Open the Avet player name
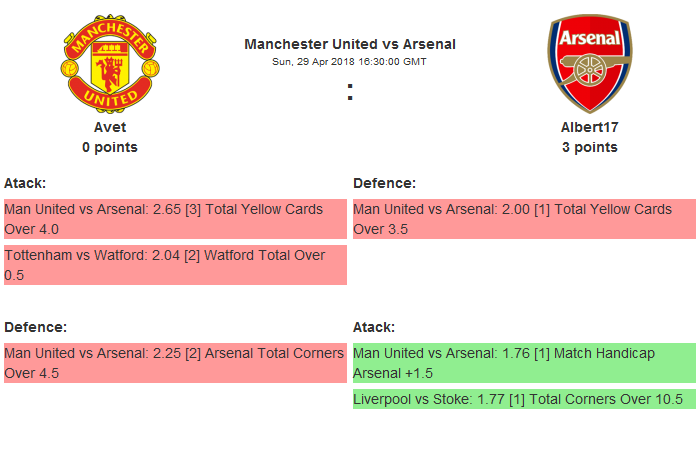 coord(110,127)
